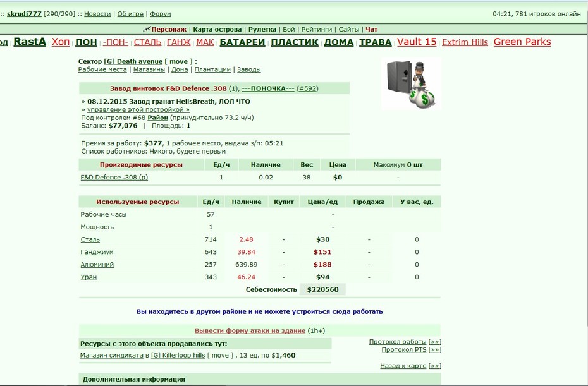Open управление этой постройкой link
The height and width of the screenshot is (386, 588).
click(138, 109)
